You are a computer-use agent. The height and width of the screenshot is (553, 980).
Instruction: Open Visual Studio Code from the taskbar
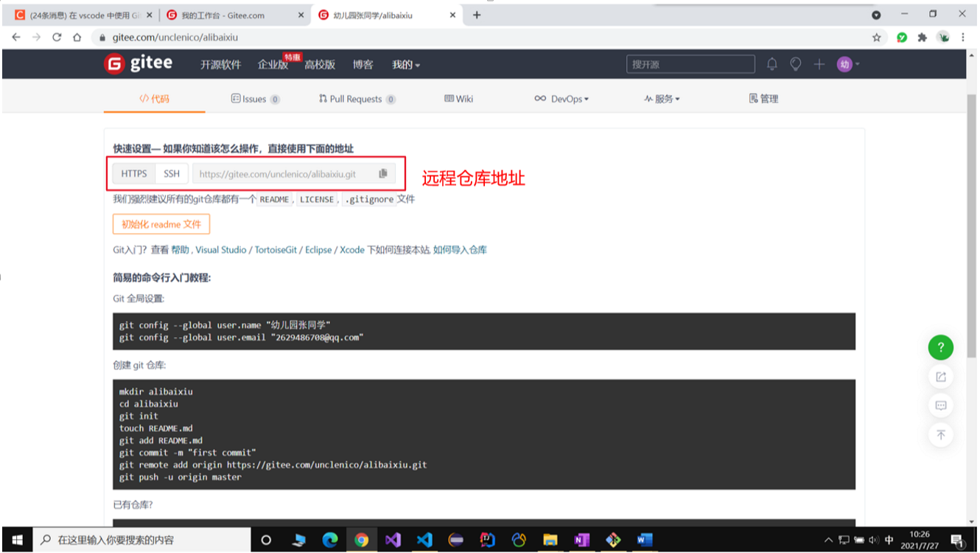424,540
